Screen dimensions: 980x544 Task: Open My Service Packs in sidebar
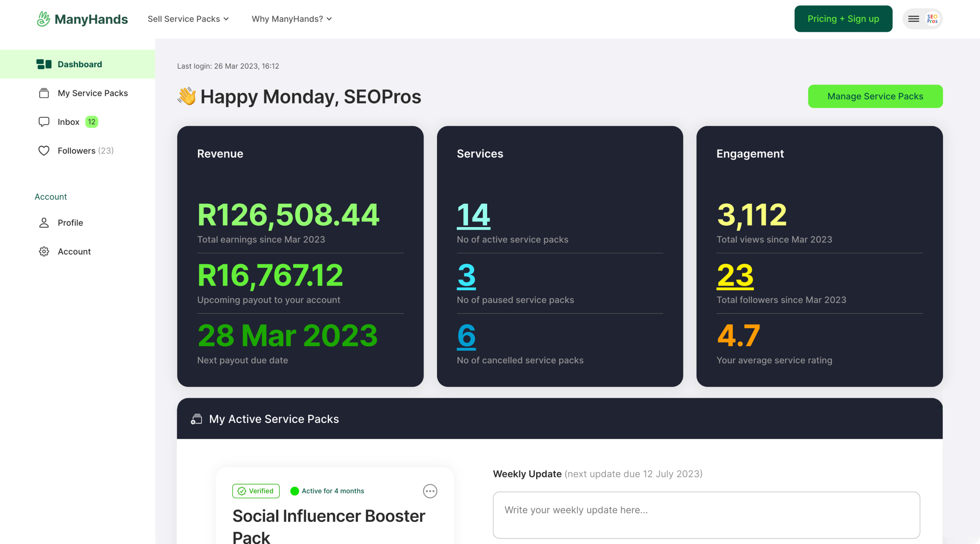[92, 93]
